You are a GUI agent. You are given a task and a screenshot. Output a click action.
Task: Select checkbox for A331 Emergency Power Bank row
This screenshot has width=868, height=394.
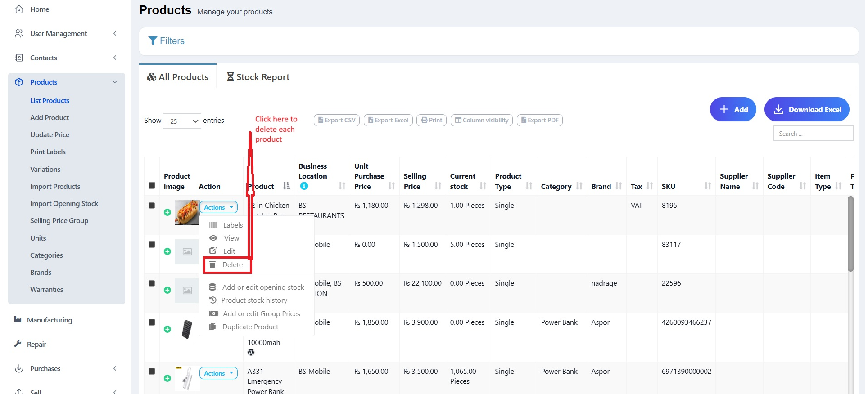pyautogui.click(x=152, y=372)
